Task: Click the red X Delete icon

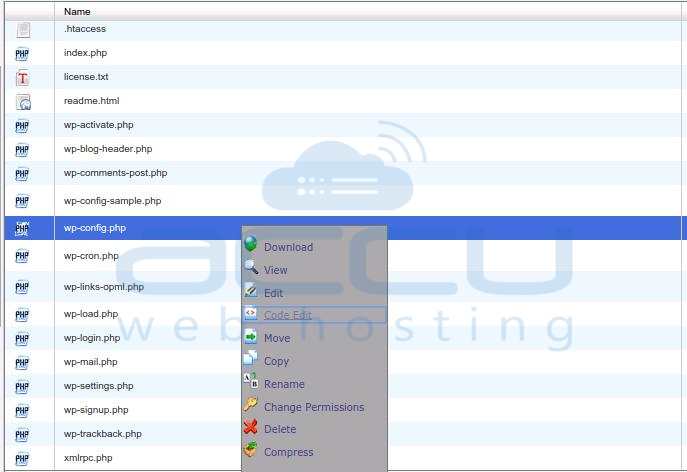Action: (x=251, y=426)
